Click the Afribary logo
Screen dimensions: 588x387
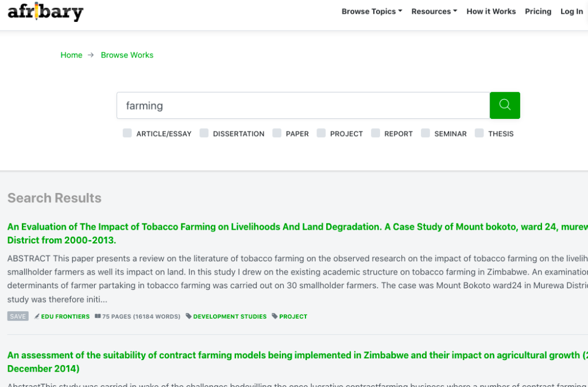(x=45, y=11)
